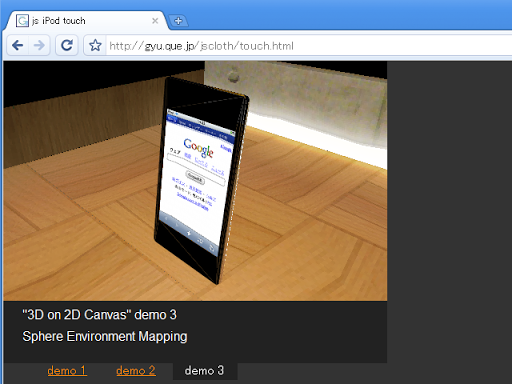Click the favicon on the browser tab

tap(22, 21)
